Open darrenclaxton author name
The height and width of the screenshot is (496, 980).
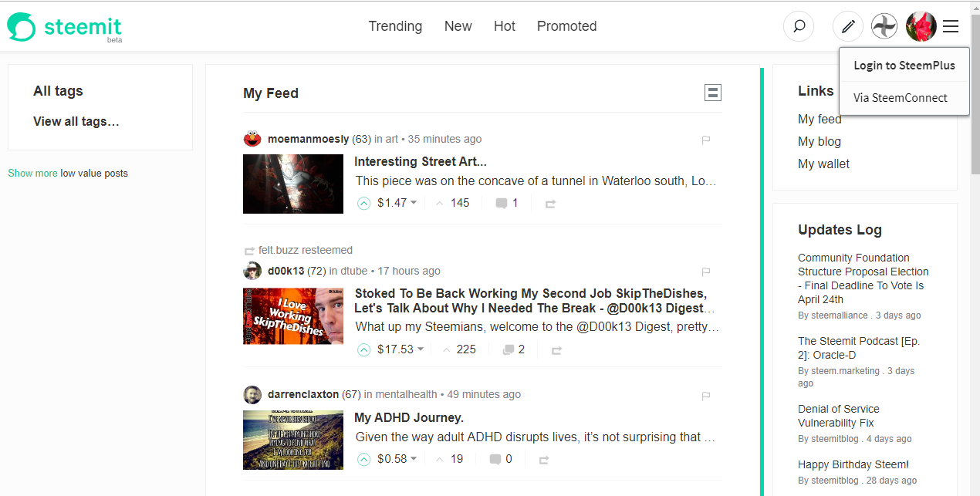point(303,394)
